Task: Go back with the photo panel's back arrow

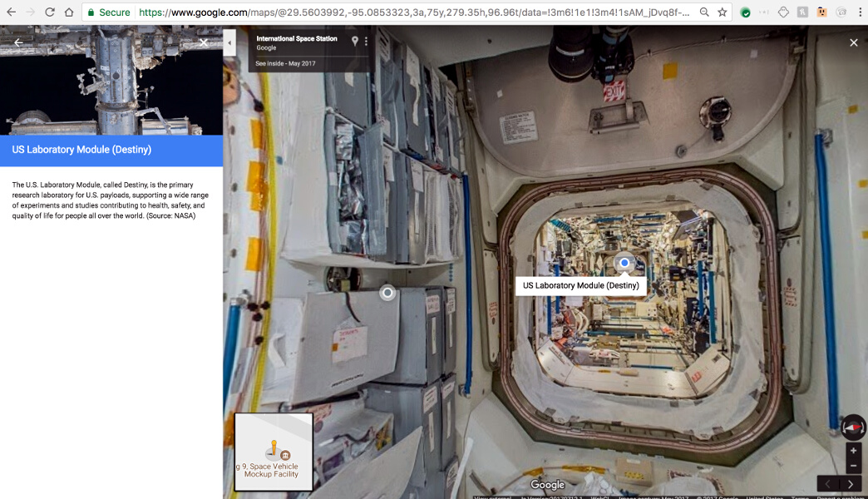Action: point(17,42)
